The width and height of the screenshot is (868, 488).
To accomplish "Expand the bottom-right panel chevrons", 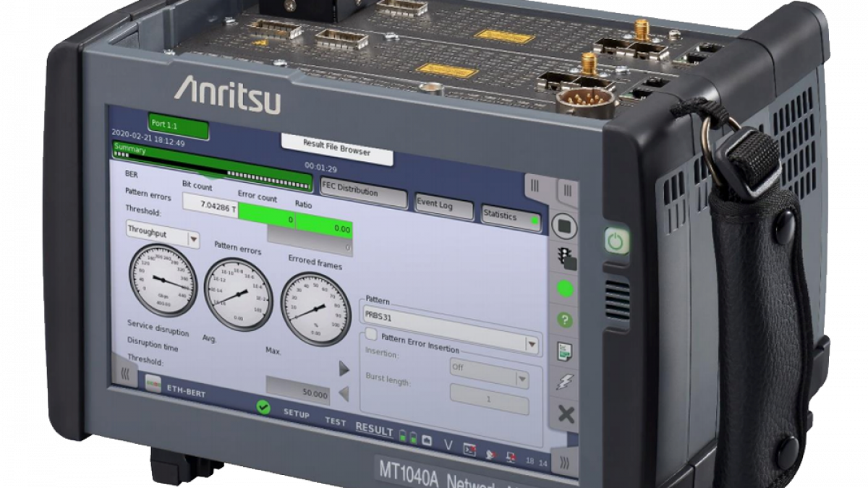I will [564, 461].
